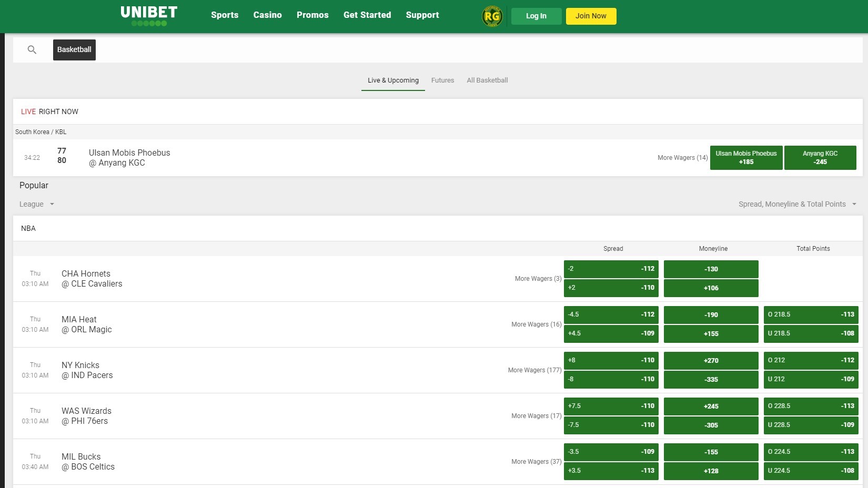Bet Ulsan Mobis Phoebus +185

pos(746,158)
